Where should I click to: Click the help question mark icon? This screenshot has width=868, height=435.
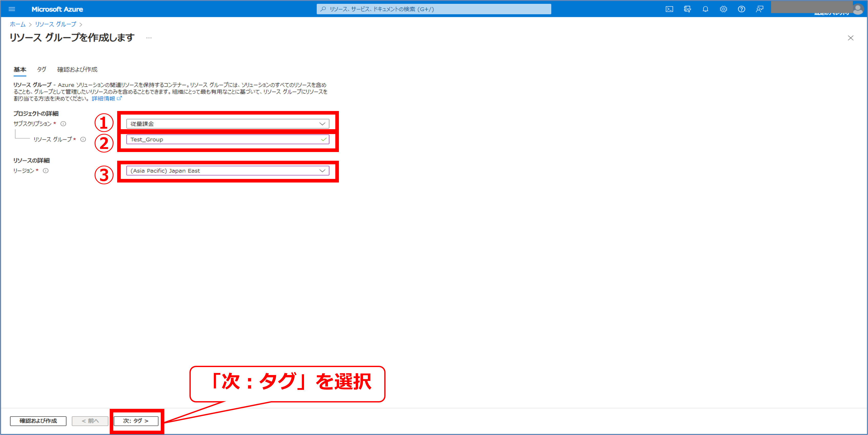(x=741, y=9)
